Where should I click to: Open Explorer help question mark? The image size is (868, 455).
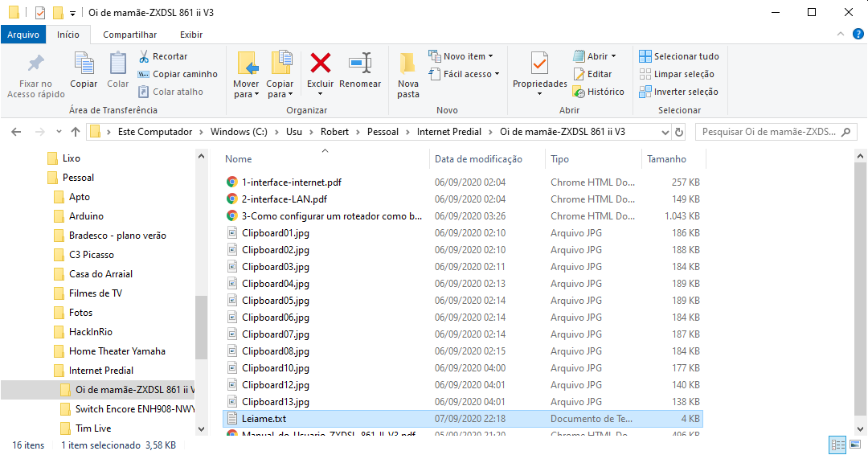tap(858, 35)
